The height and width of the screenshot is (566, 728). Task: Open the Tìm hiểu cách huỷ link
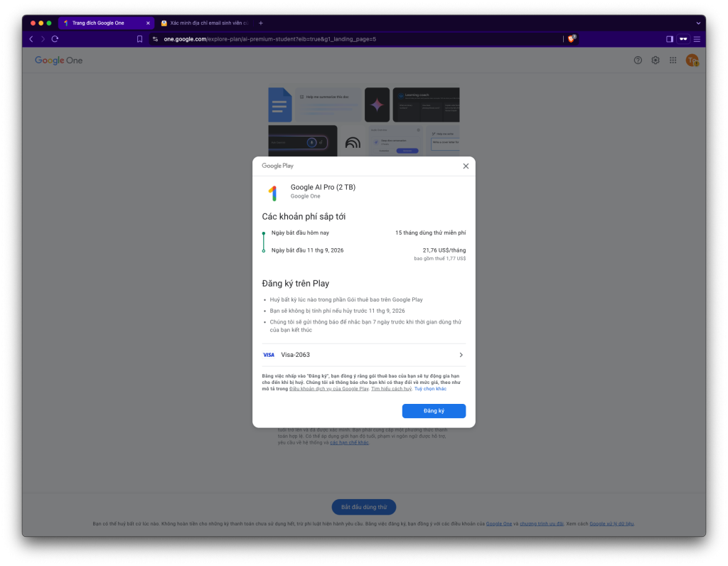pos(392,389)
